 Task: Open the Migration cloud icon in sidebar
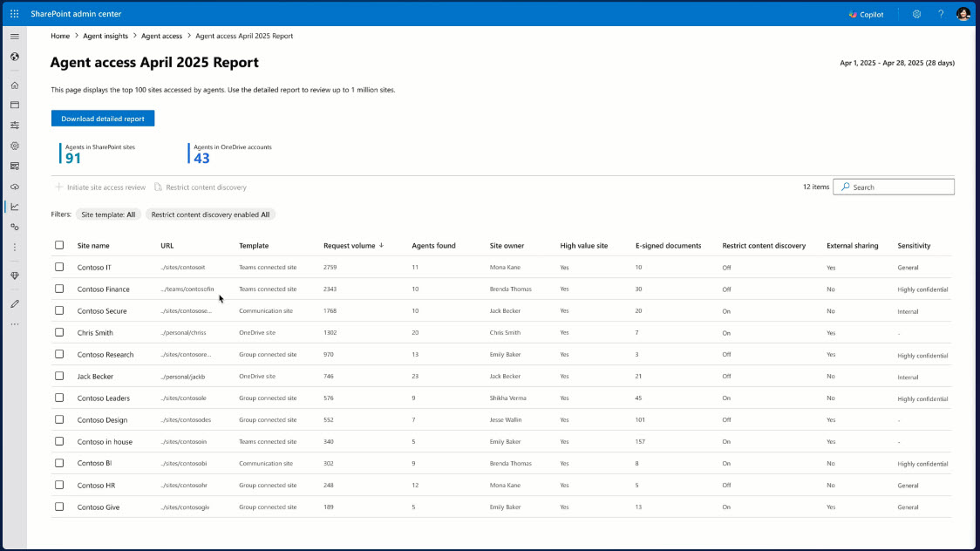pos(14,187)
